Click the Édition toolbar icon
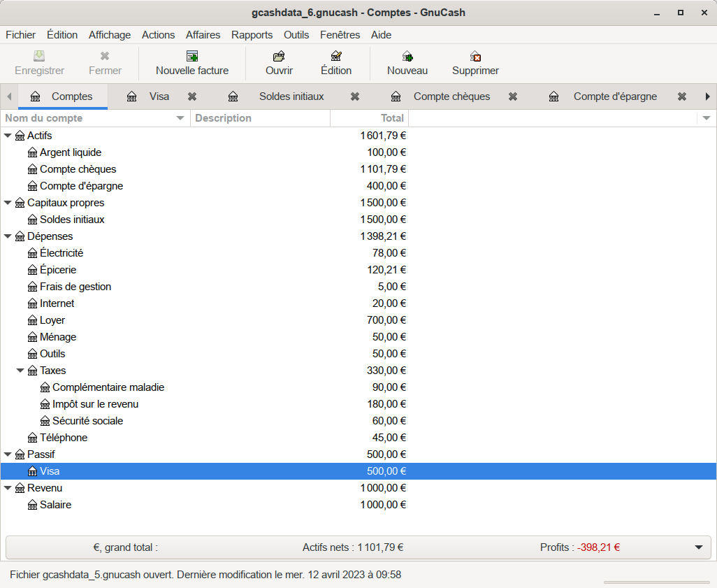Viewport: 717px width, 588px height. [x=336, y=57]
